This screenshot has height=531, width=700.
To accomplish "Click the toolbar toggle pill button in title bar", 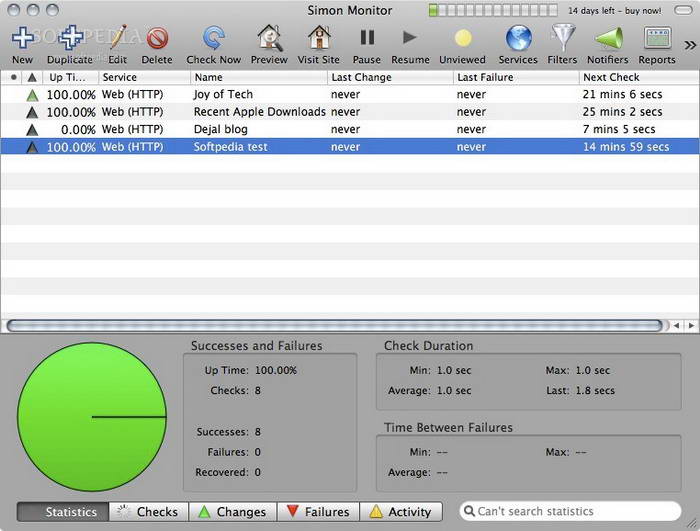I will pos(683,10).
